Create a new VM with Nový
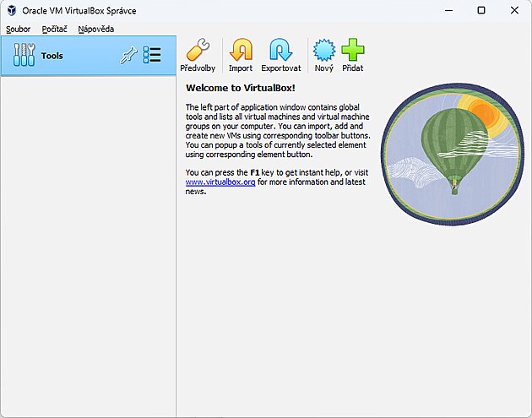This screenshot has height=418, width=532. 323,56
